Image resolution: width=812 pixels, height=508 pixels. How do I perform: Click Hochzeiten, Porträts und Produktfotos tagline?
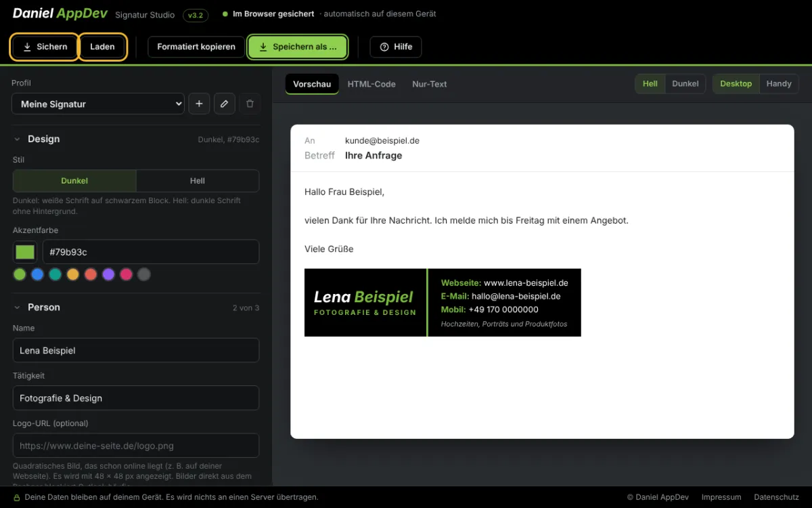pyautogui.click(x=504, y=324)
